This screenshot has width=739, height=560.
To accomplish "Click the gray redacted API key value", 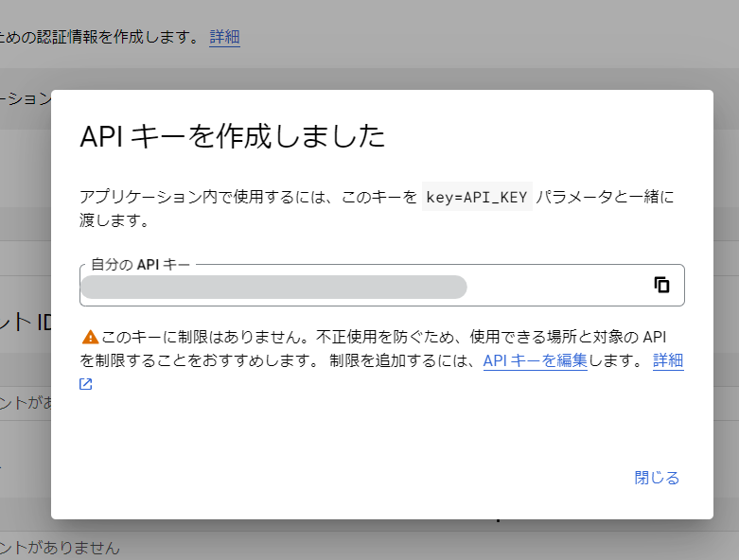I will pyautogui.click(x=273, y=287).
